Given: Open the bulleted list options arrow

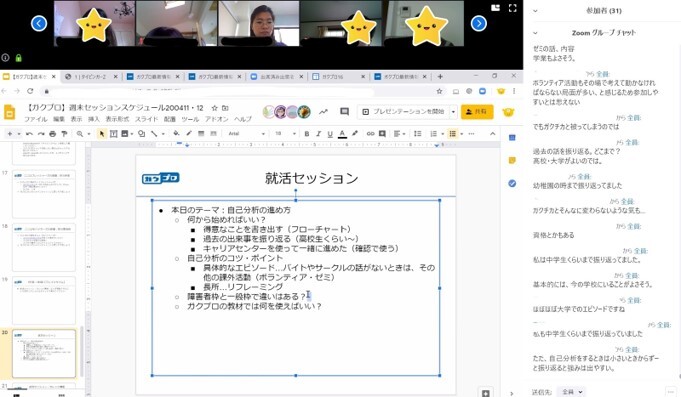Looking at the screenshot, I should [x=461, y=134].
